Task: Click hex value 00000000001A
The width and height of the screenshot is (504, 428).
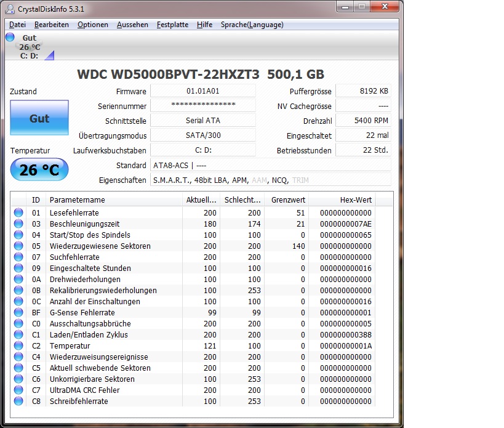Action: (x=345, y=345)
